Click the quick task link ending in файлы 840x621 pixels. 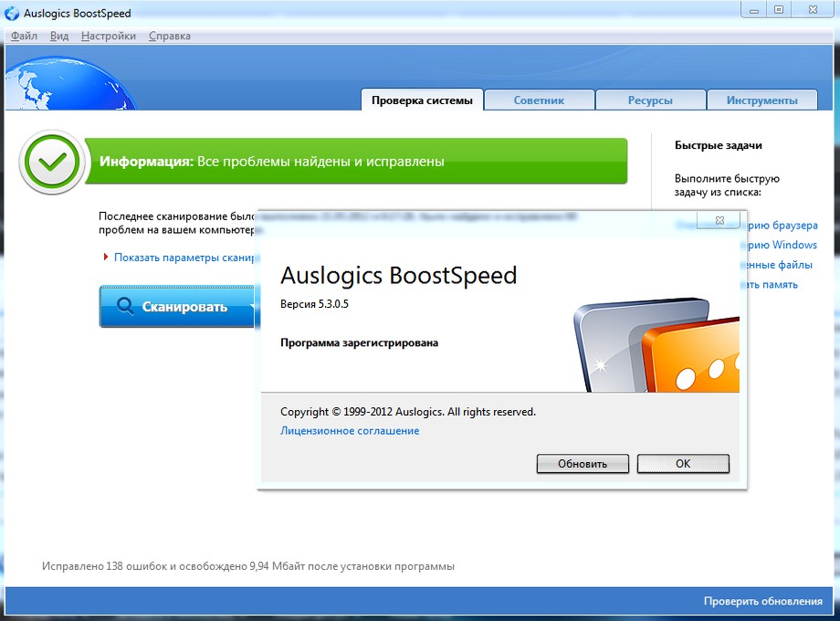(x=779, y=265)
